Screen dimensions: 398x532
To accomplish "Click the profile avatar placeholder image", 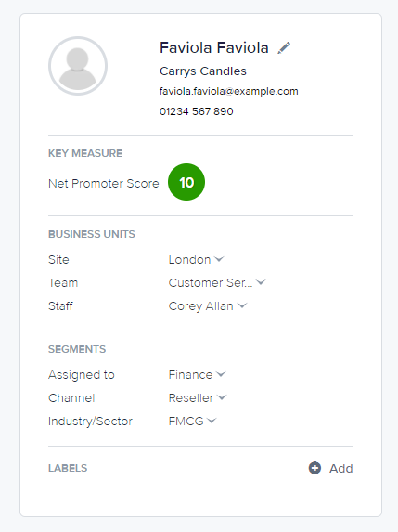I will click(78, 66).
